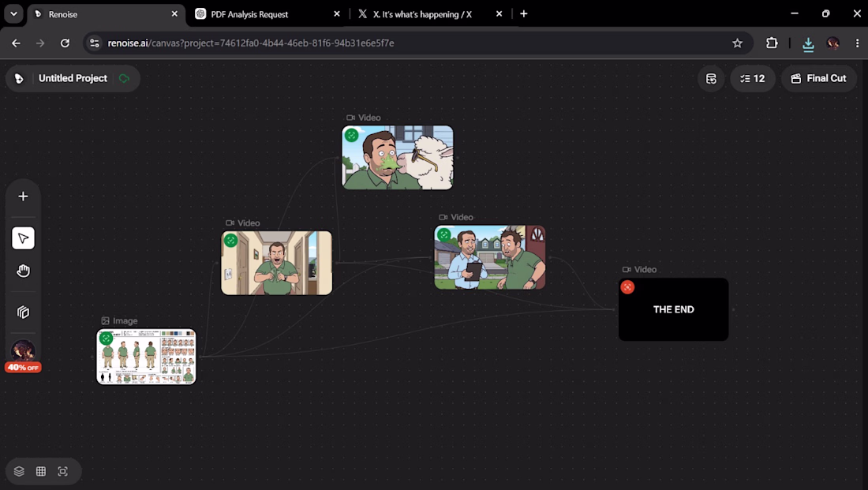Go forward in browser history

point(40,43)
